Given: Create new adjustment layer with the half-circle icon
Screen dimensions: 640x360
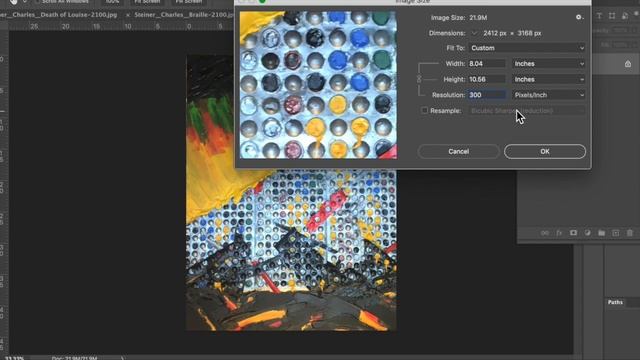Looking at the screenshot, I should (587, 233).
